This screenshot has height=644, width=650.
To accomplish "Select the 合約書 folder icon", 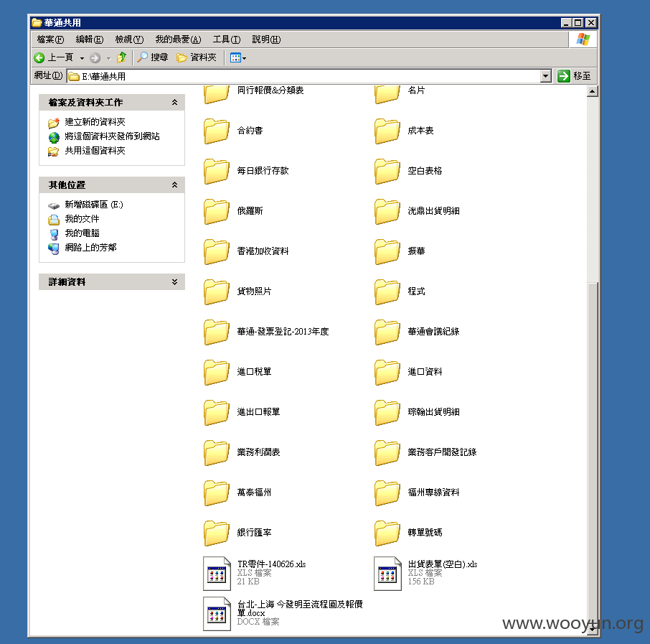I will tap(217, 131).
